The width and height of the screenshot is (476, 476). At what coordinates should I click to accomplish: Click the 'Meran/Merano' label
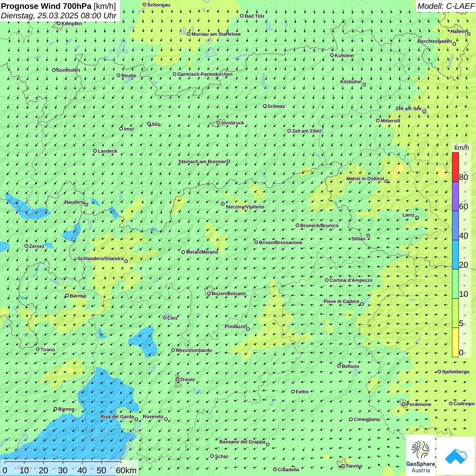click(202, 252)
